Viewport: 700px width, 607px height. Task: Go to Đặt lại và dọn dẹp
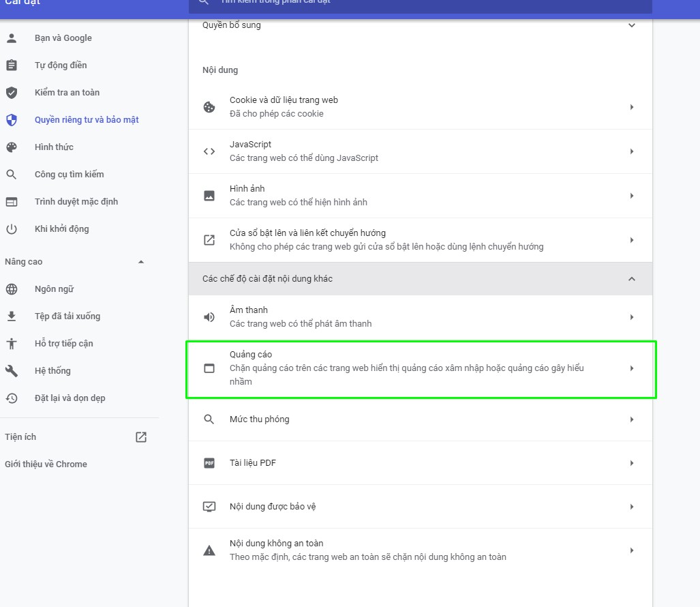[x=70, y=398]
